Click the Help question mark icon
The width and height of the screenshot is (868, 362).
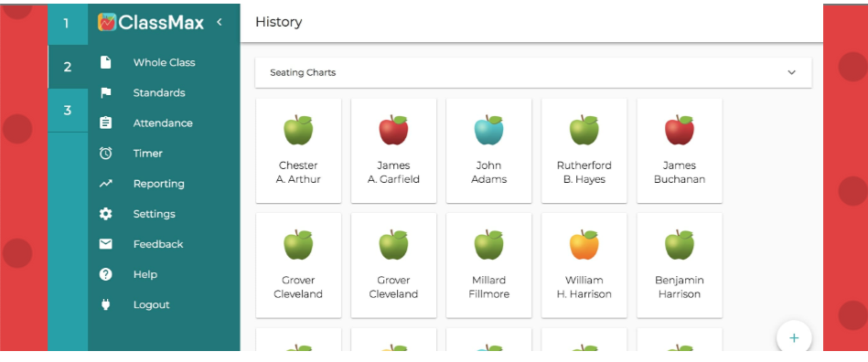coord(106,274)
